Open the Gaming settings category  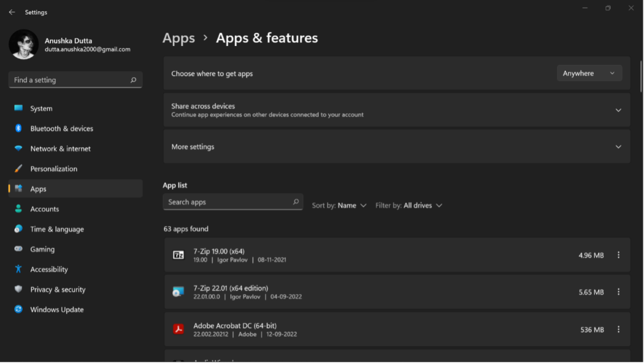[x=42, y=250]
